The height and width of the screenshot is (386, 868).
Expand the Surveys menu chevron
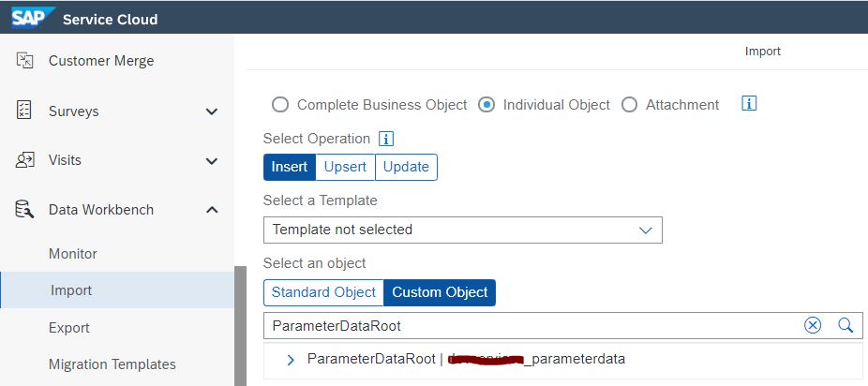[x=212, y=111]
